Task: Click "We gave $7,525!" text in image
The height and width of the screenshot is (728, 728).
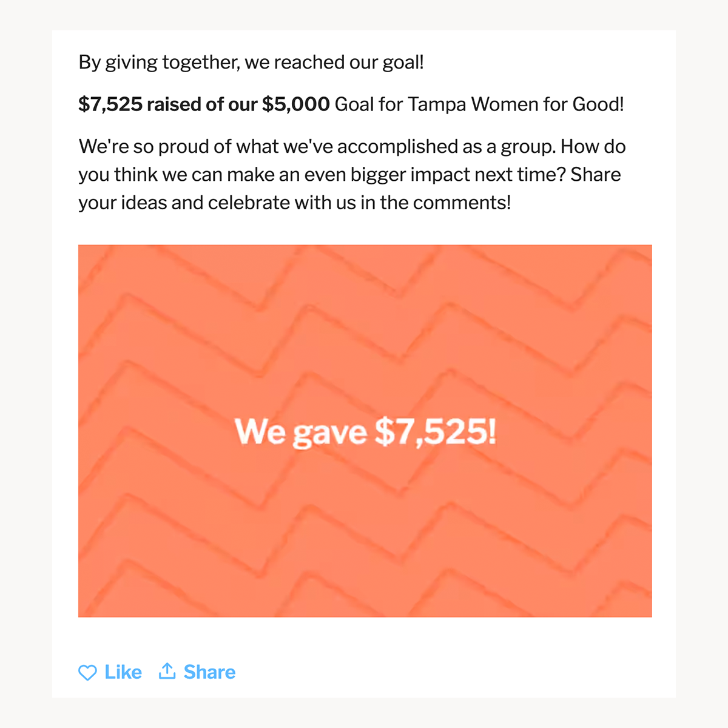Action: pos(365,433)
